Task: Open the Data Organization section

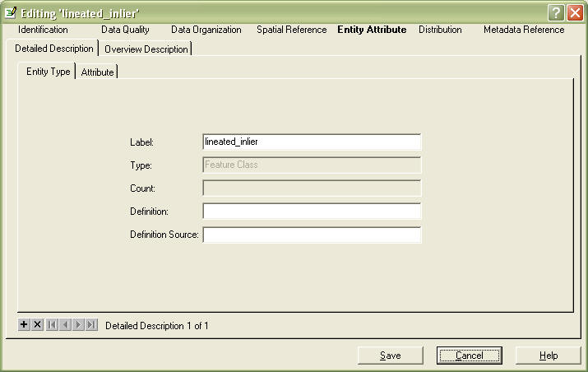Action: tap(206, 30)
